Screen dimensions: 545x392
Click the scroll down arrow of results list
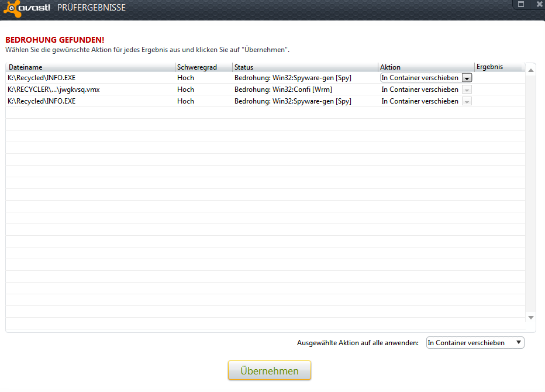(531, 317)
